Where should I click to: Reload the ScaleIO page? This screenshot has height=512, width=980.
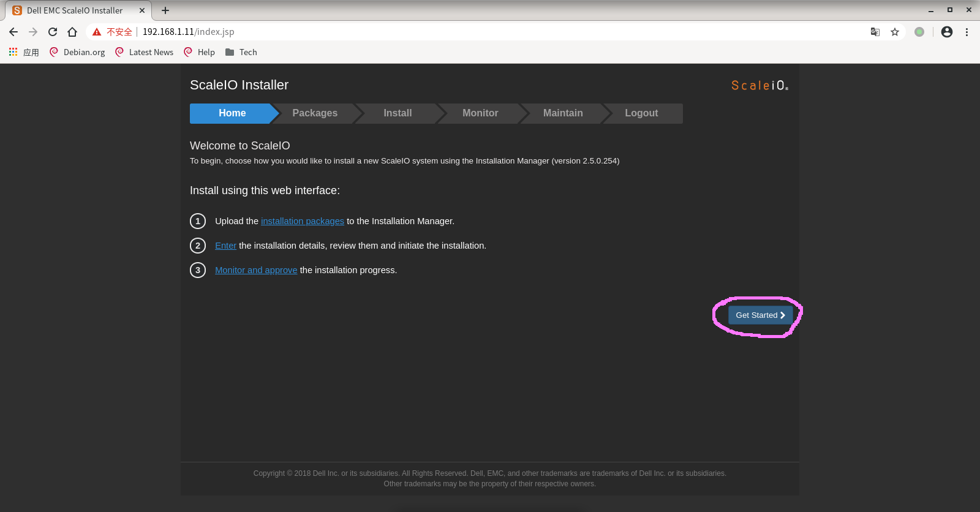pyautogui.click(x=53, y=32)
